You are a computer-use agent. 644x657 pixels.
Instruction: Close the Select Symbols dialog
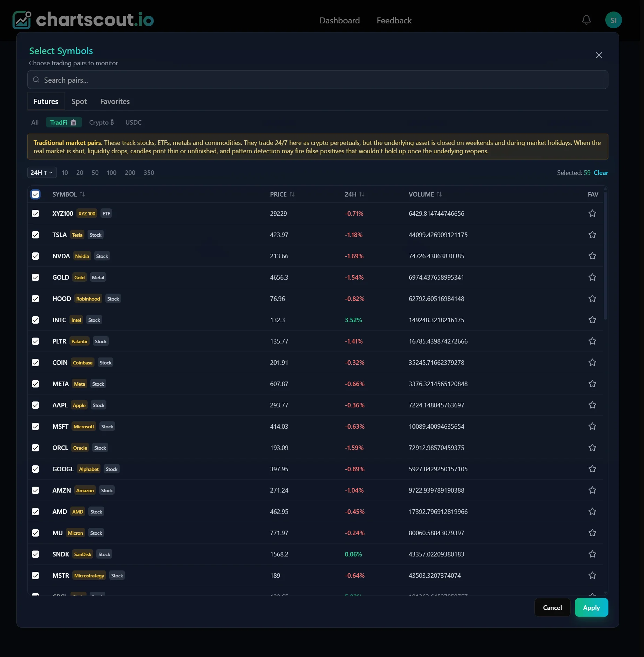click(599, 55)
